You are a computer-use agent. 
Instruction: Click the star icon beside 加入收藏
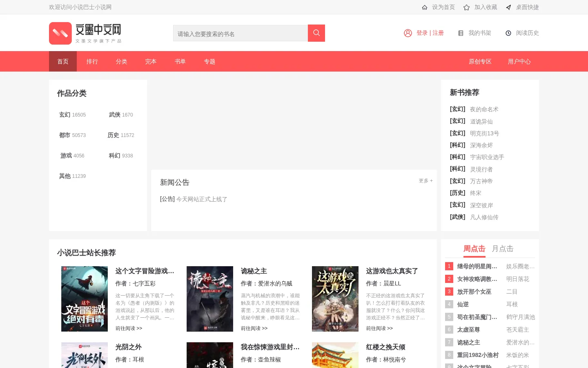click(x=467, y=7)
